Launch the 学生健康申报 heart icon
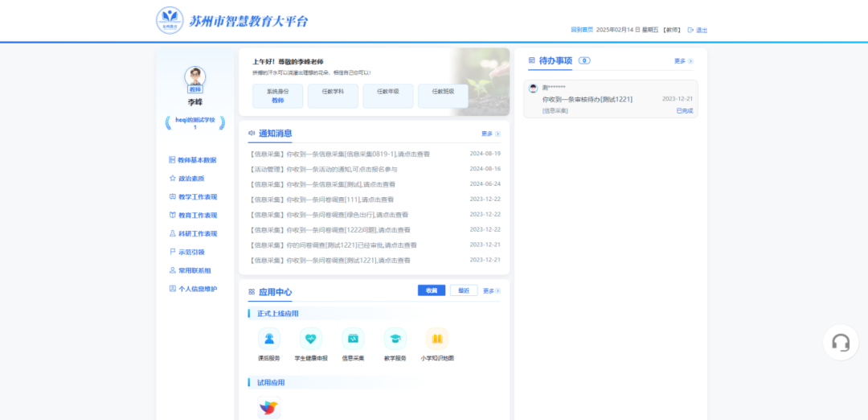The height and width of the screenshot is (420, 868). click(311, 339)
